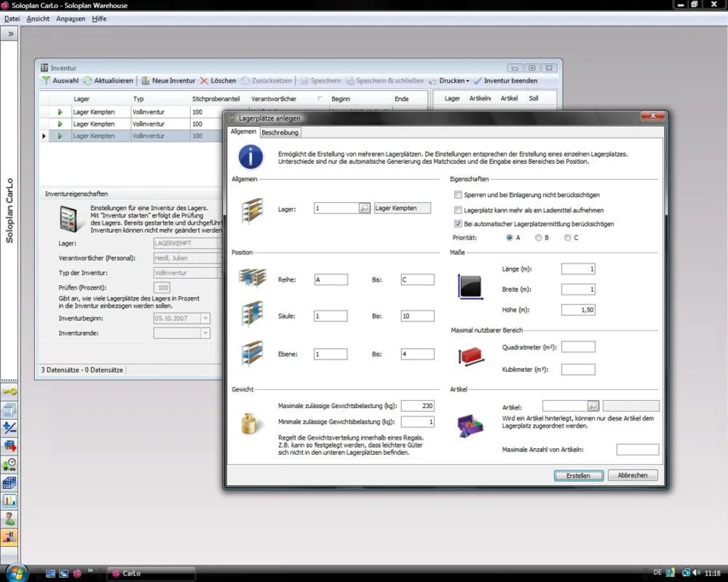Click the Quadratmeter input field
Screen dimensions: 728x582
[578, 347]
